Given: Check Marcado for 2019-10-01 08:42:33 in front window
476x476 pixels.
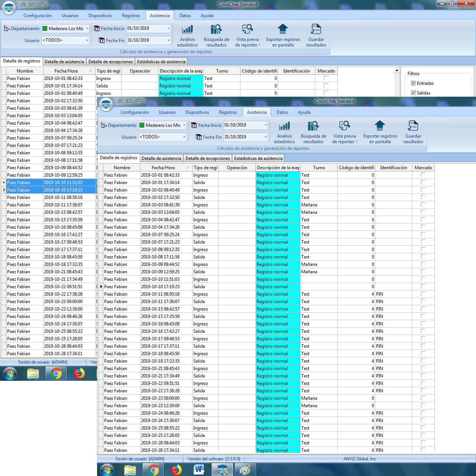Looking at the screenshot, I should pos(423,175).
